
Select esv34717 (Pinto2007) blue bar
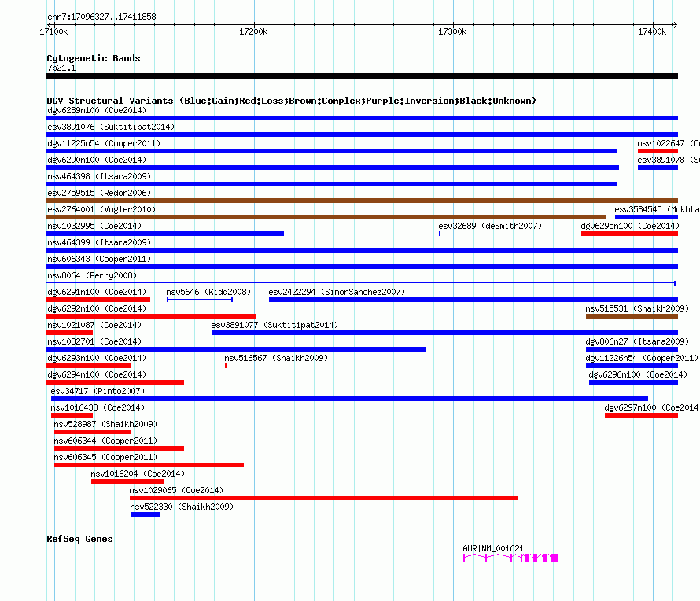click(349, 399)
